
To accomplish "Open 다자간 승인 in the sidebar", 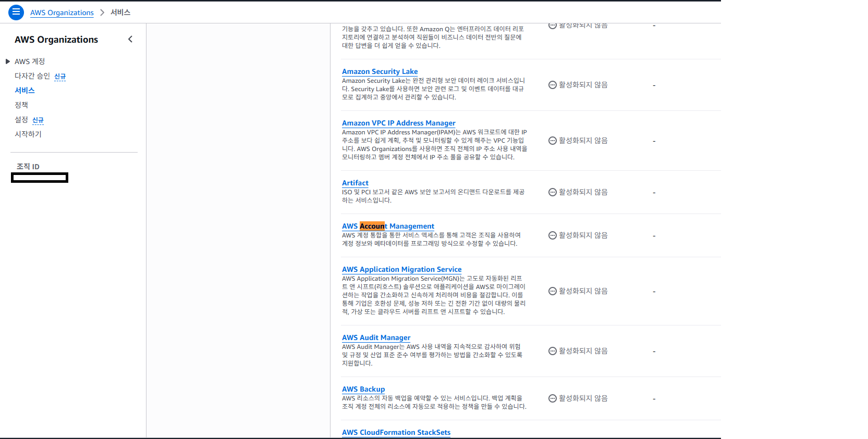I will 32,76.
